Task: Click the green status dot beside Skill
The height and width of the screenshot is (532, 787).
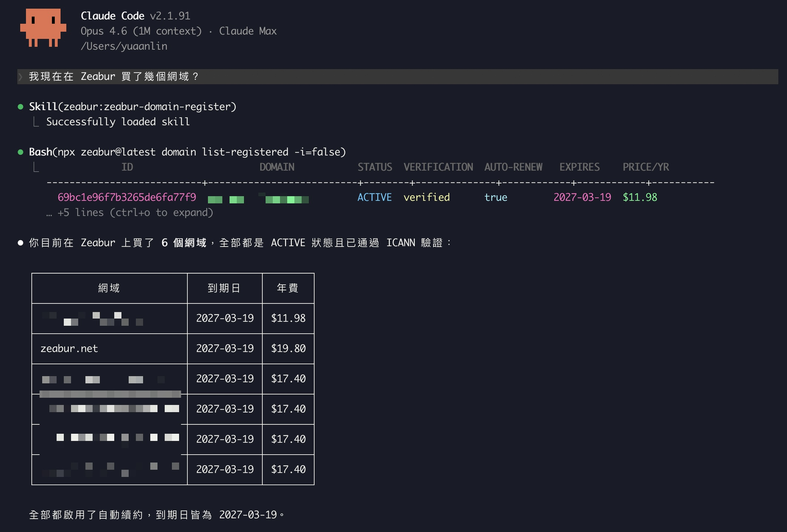Action: click(20, 107)
